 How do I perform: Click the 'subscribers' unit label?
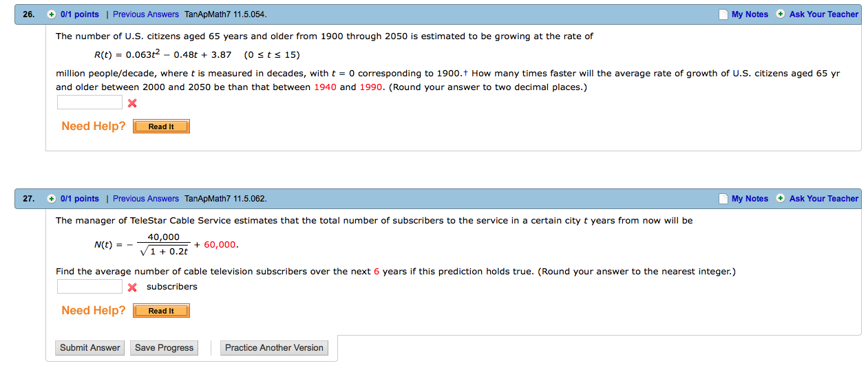point(172,287)
